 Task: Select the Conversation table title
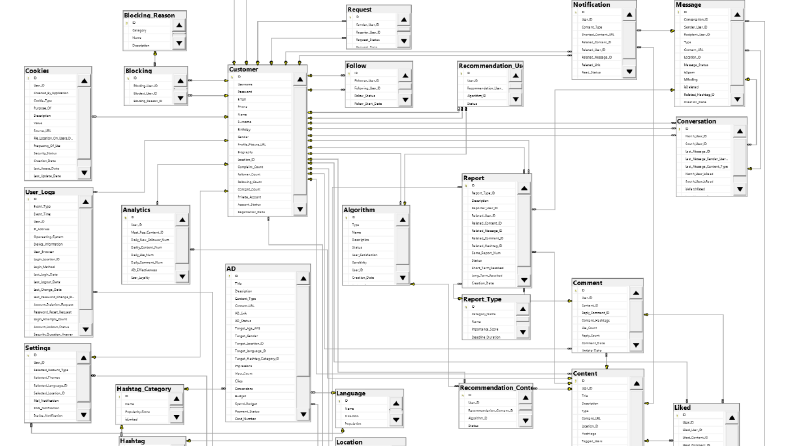696,121
